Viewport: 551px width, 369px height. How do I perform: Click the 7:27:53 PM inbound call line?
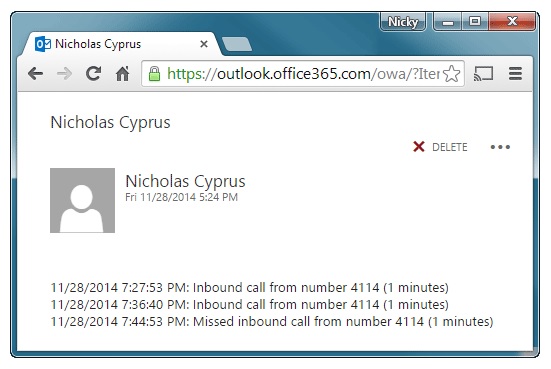[249, 288]
